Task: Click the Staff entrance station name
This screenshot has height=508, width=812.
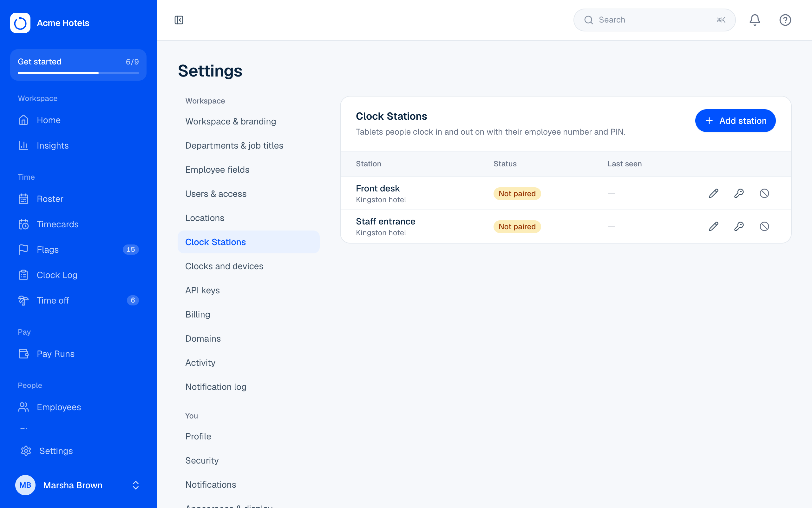Action: (385, 221)
